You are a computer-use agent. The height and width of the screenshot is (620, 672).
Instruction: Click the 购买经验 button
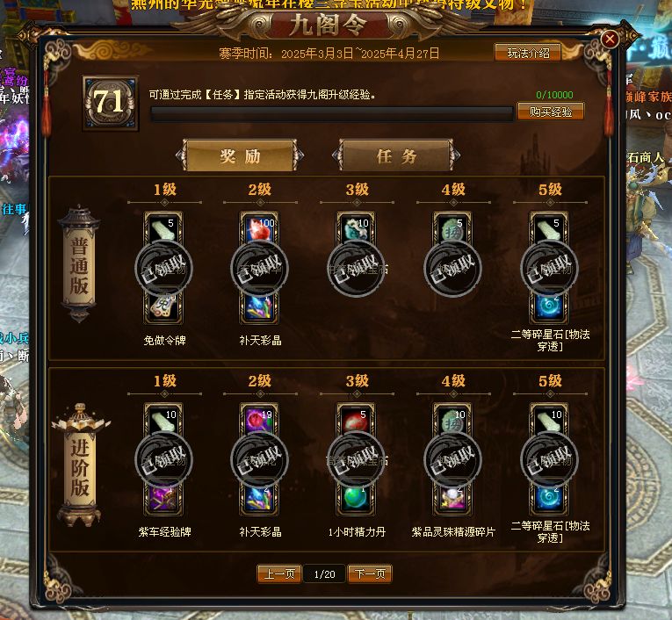tap(550, 112)
